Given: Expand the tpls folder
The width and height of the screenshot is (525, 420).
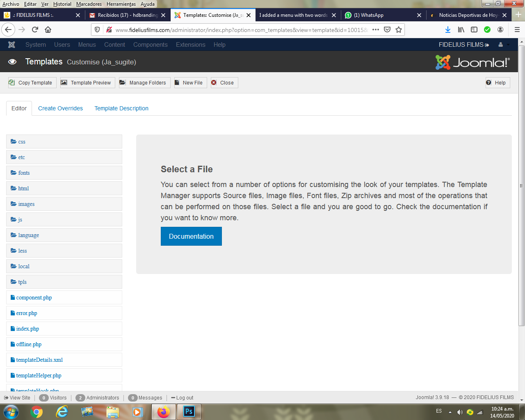Looking at the screenshot, I should coord(64,282).
